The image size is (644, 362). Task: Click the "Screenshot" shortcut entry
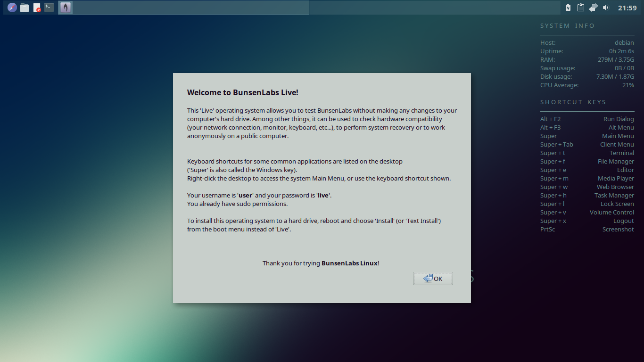(x=618, y=230)
